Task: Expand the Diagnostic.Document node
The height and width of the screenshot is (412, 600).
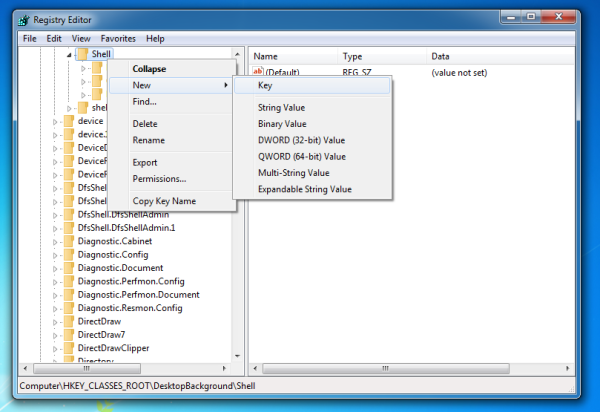Action: [x=55, y=269]
